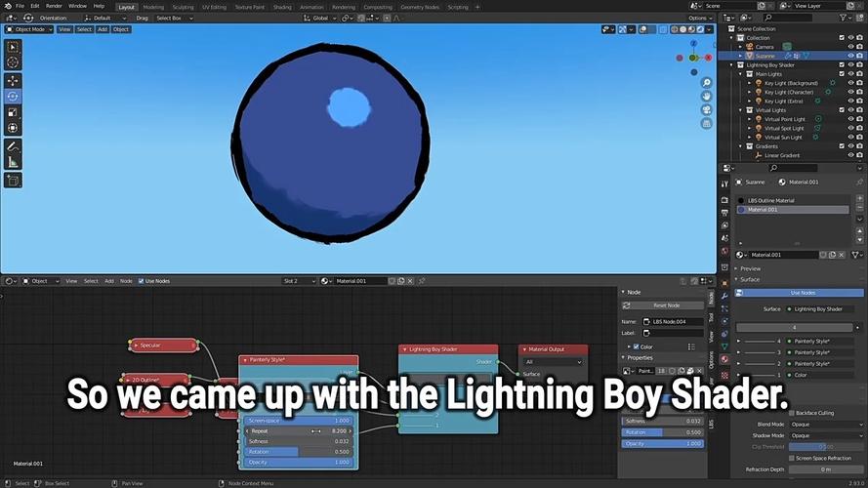The height and width of the screenshot is (488, 868).
Task: Switch to the Geometry Nodes workspace tab
Action: tap(420, 7)
